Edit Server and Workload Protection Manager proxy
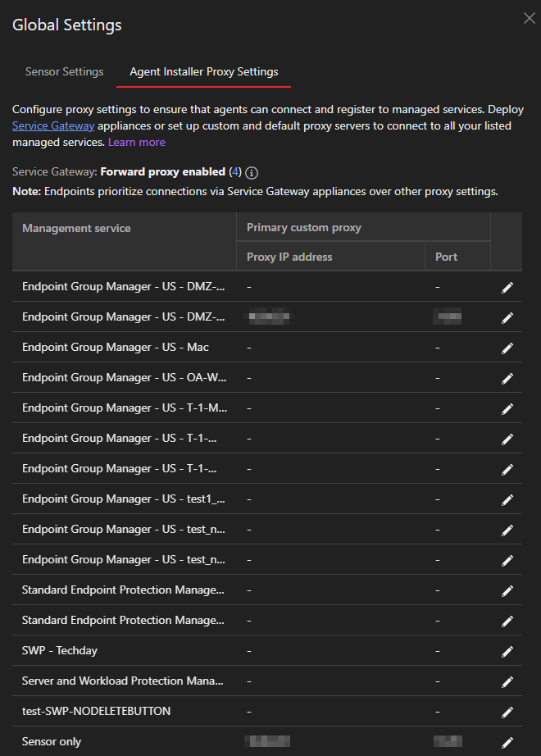This screenshot has height=756, width=541. pos(507,681)
